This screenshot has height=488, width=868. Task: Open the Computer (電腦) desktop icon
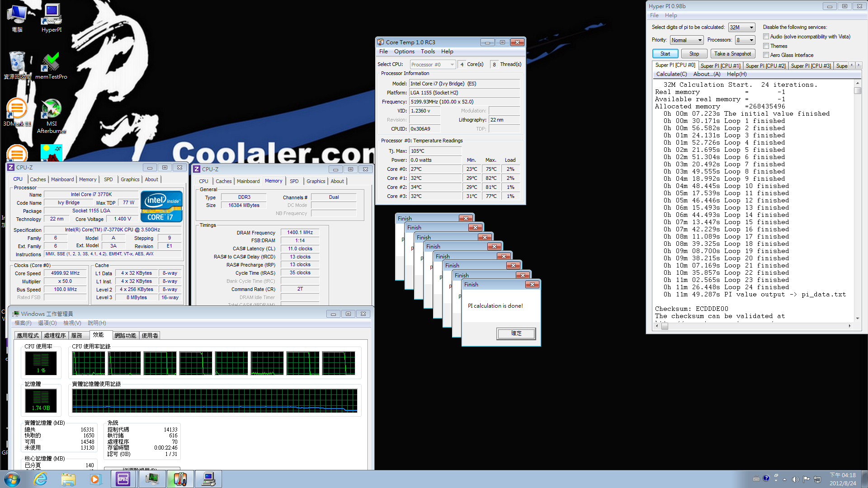tap(17, 18)
